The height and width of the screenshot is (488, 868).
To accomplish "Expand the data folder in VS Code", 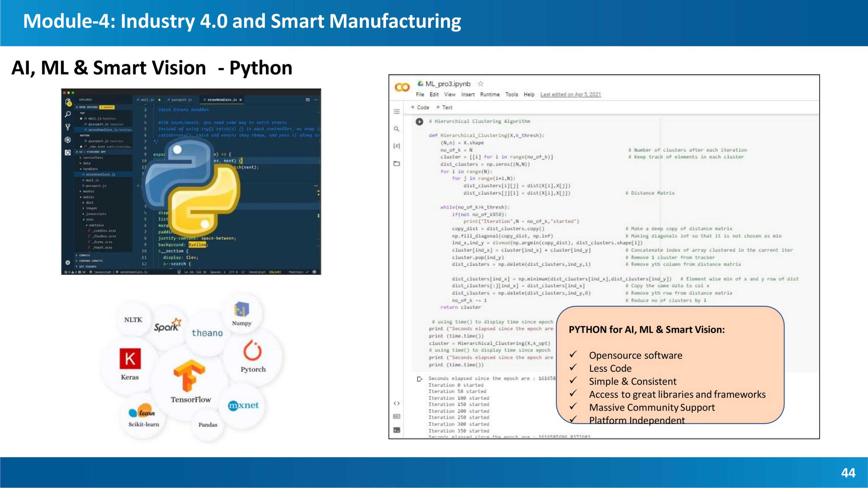I will click(x=85, y=163).
